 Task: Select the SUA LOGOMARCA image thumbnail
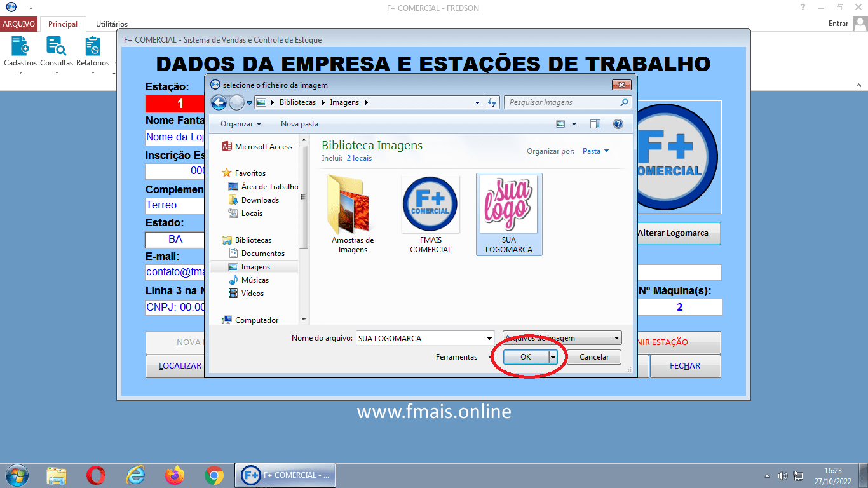509,215
